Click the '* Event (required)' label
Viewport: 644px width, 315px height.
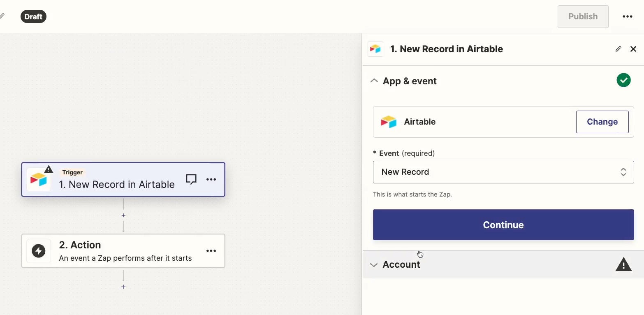[x=404, y=153]
